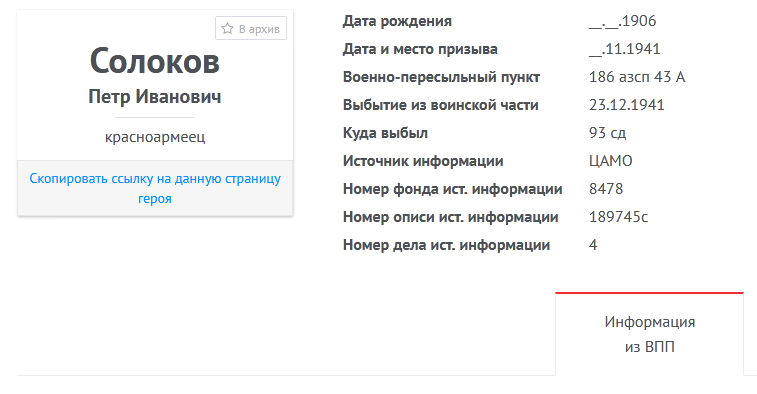Click the 'Источник информации' label

click(x=423, y=161)
